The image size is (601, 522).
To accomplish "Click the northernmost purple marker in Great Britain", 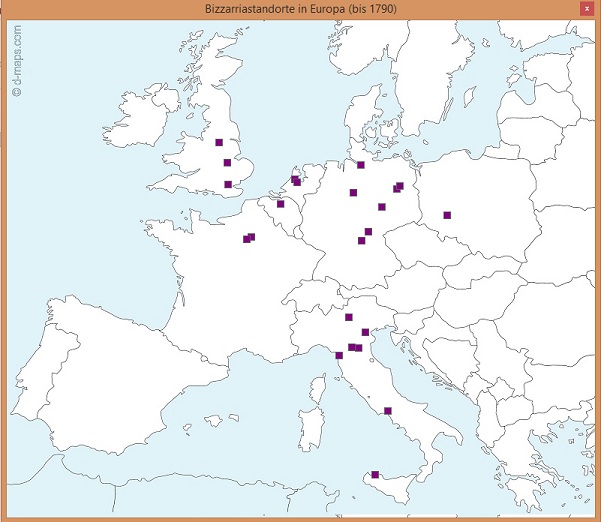I will coord(219,142).
